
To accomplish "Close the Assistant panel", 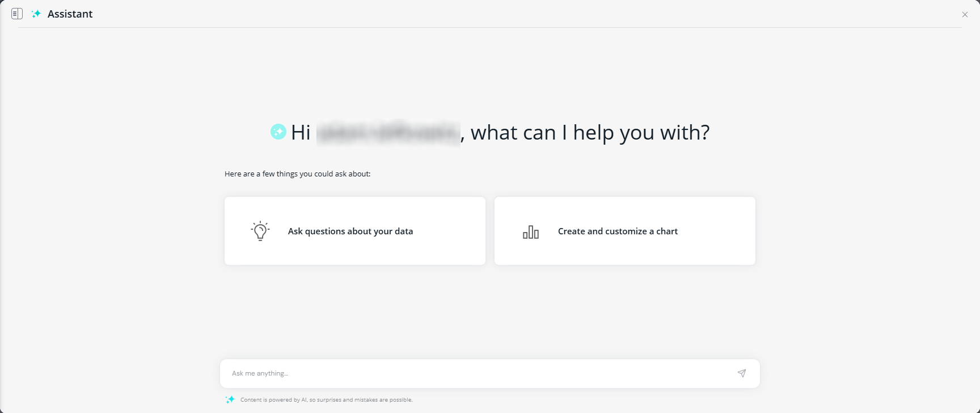I will click(965, 15).
